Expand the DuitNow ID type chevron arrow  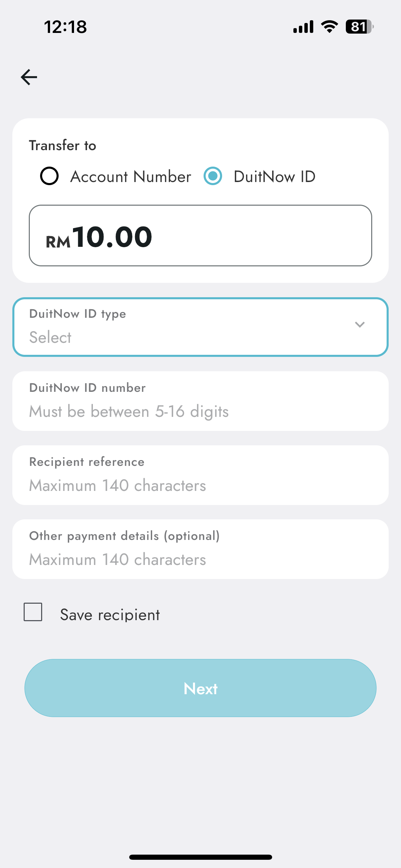click(360, 324)
